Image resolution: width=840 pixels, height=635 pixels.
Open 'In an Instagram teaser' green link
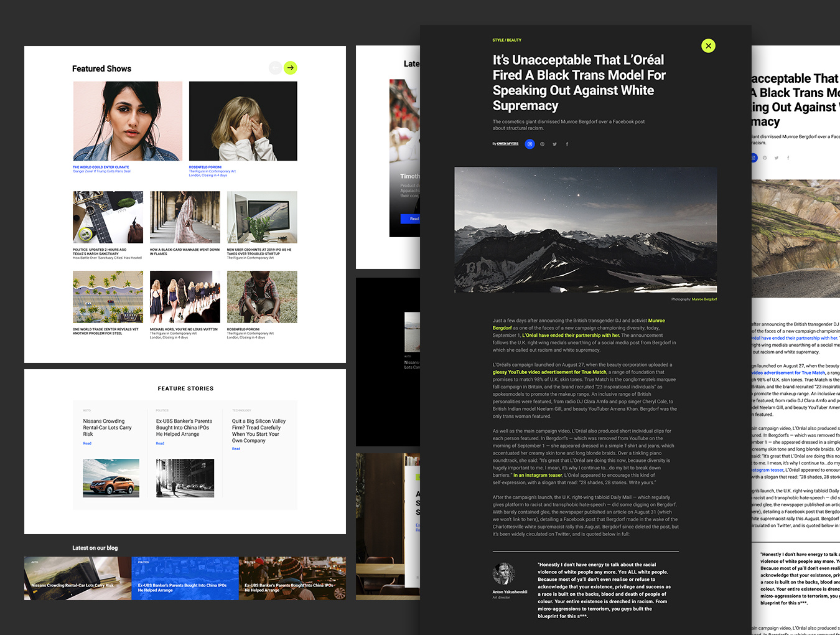538,475
